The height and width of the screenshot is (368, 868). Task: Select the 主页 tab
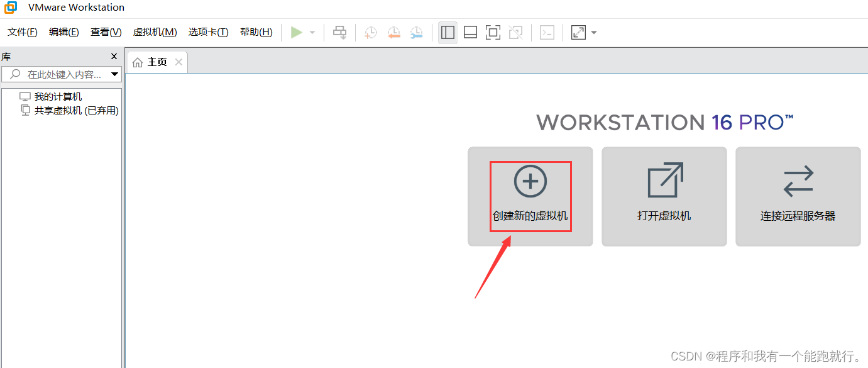tap(157, 62)
